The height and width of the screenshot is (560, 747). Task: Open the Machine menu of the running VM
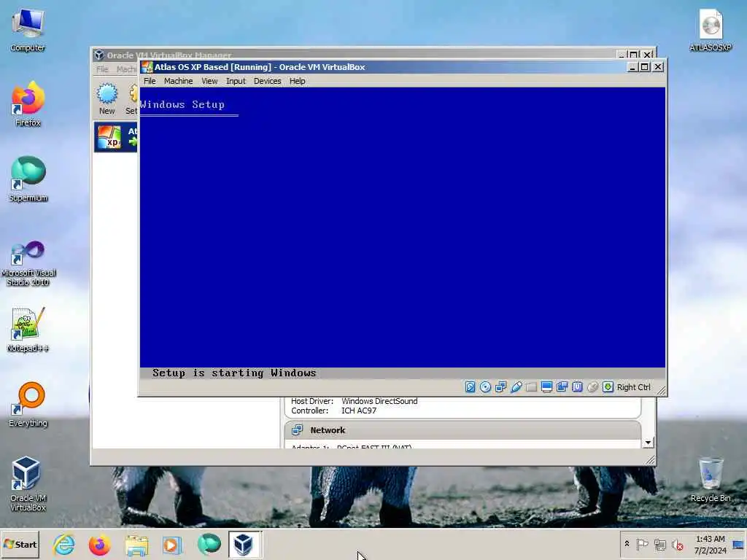pos(178,81)
